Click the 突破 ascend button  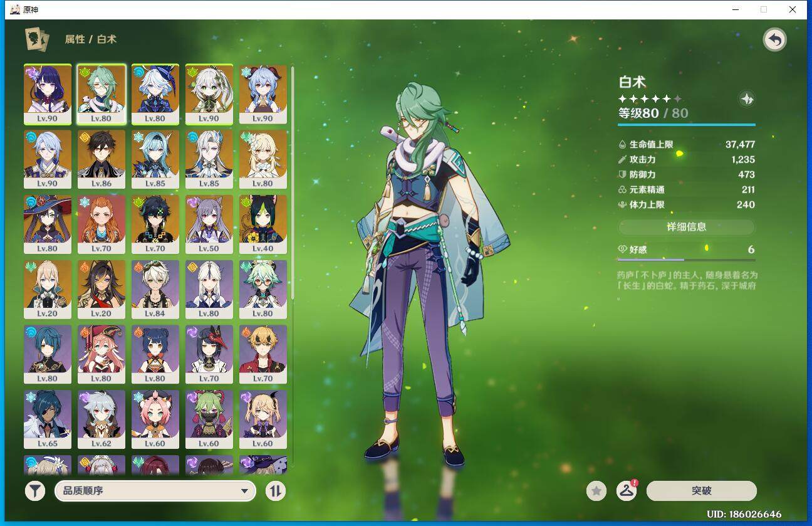pos(702,491)
